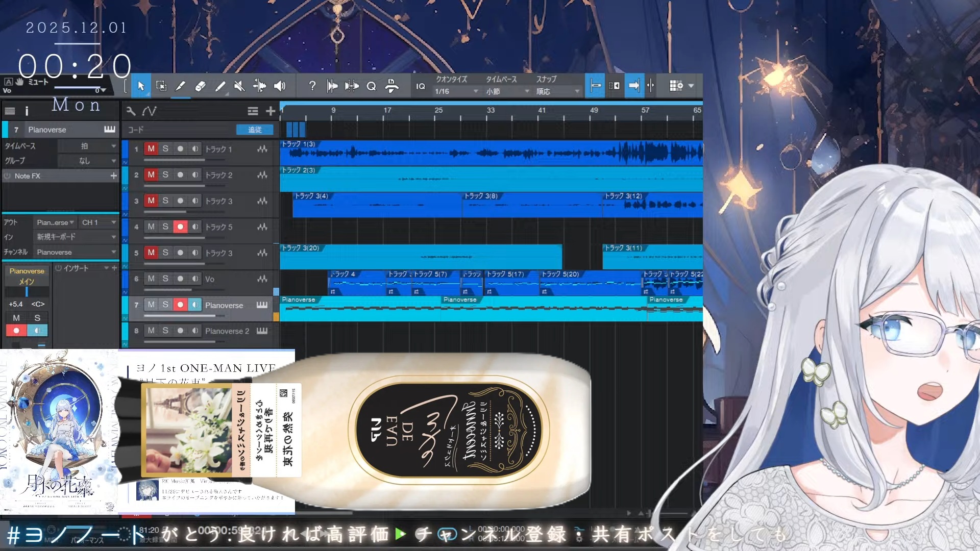Select the Listen speaker tool
This screenshot has width=980, height=551.
[280, 86]
